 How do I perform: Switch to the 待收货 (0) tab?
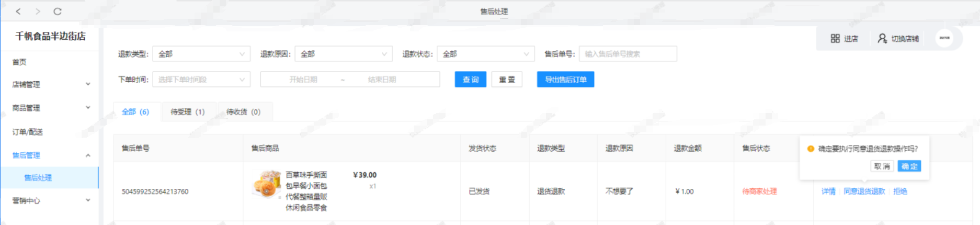[243, 112]
